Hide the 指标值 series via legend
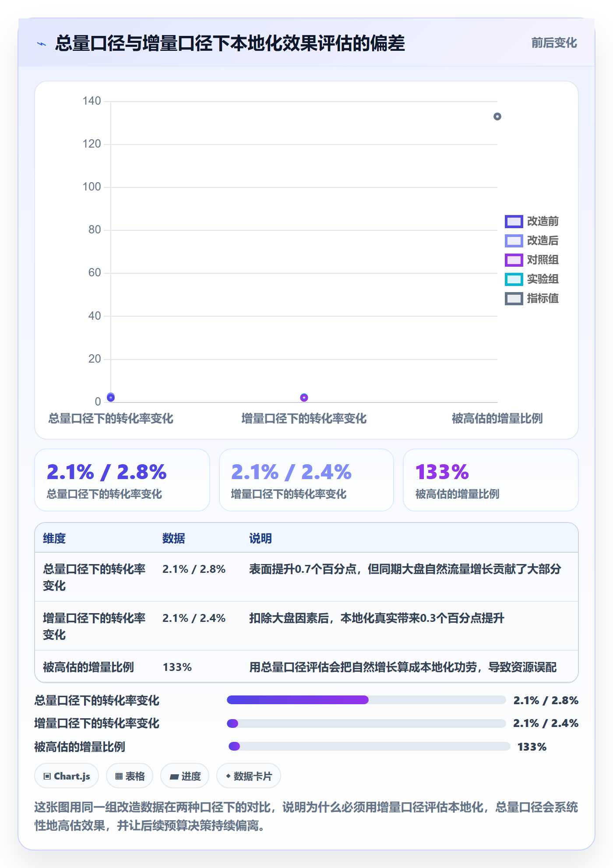The image size is (613, 868). (514, 298)
